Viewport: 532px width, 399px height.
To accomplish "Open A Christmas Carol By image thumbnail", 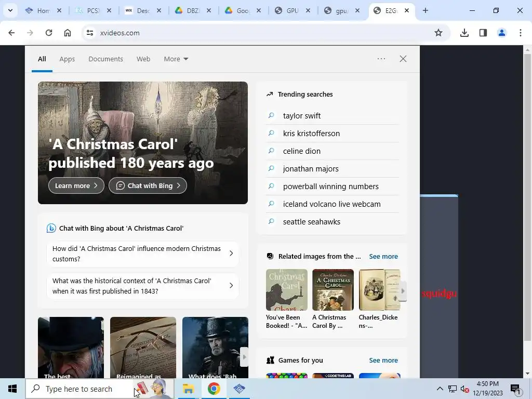I will pos(333,290).
